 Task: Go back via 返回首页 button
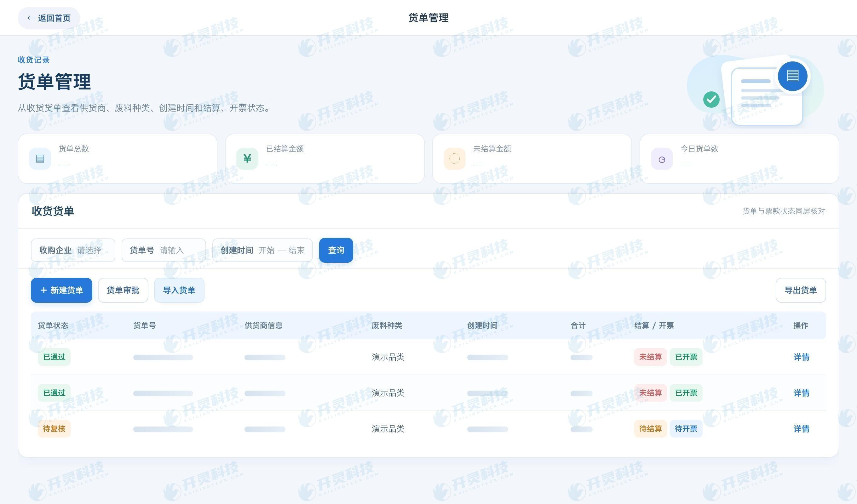[49, 18]
